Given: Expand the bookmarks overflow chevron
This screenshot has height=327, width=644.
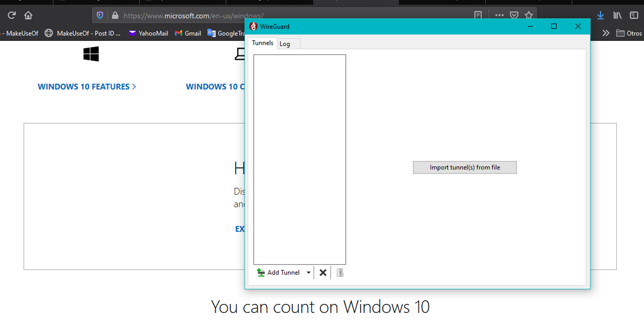Looking at the screenshot, I should point(606,33).
